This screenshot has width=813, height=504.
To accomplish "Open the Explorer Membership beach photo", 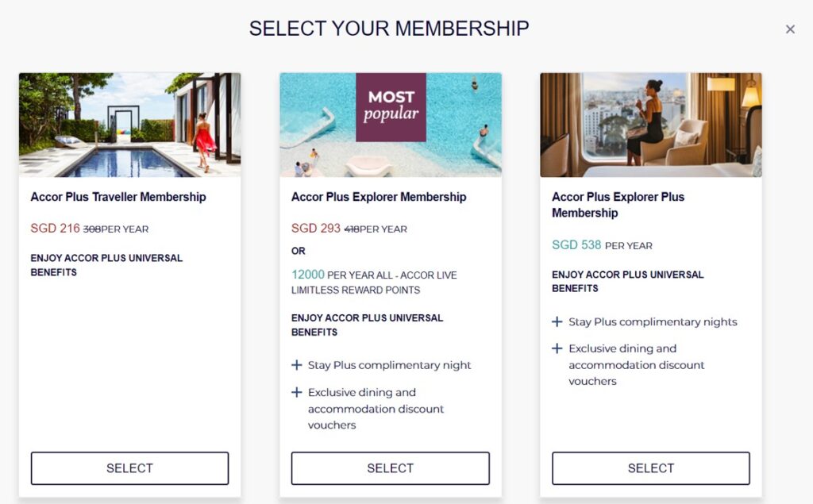I will click(x=390, y=124).
